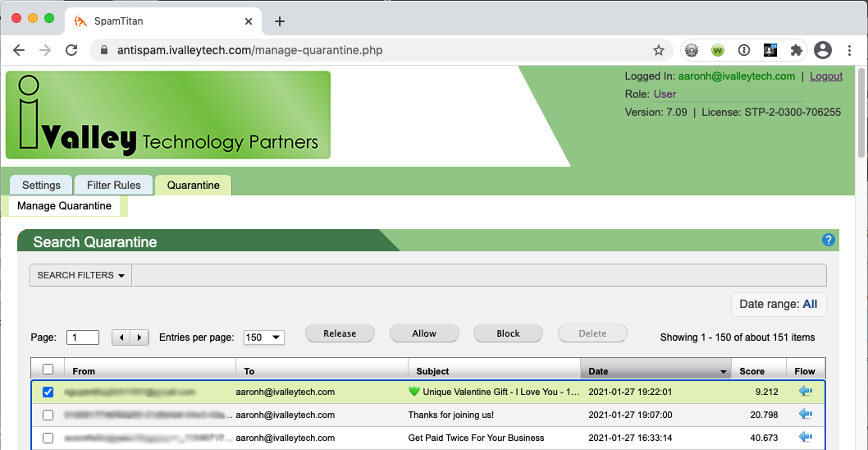Open the Chrome profile avatar icon
This screenshot has width=868, height=450.
point(822,50)
